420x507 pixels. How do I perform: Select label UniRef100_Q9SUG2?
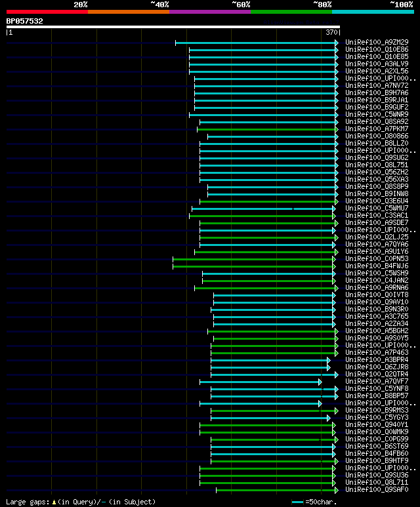point(377,158)
